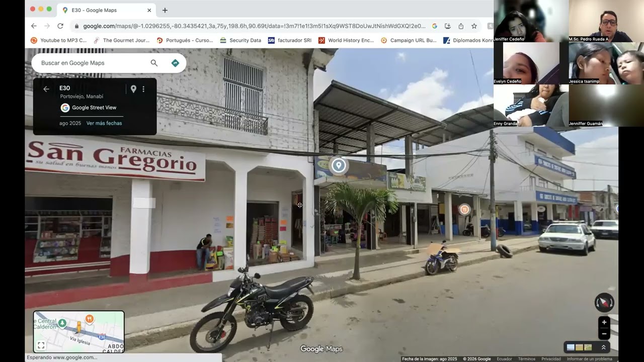Click Jessica tsanimp's video tile
644x362 pixels.
point(606,63)
